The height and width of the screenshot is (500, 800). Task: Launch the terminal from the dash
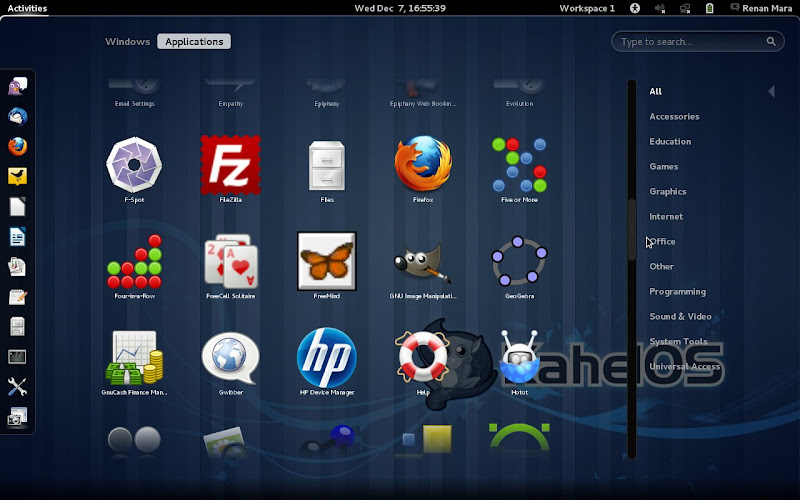tap(17, 357)
